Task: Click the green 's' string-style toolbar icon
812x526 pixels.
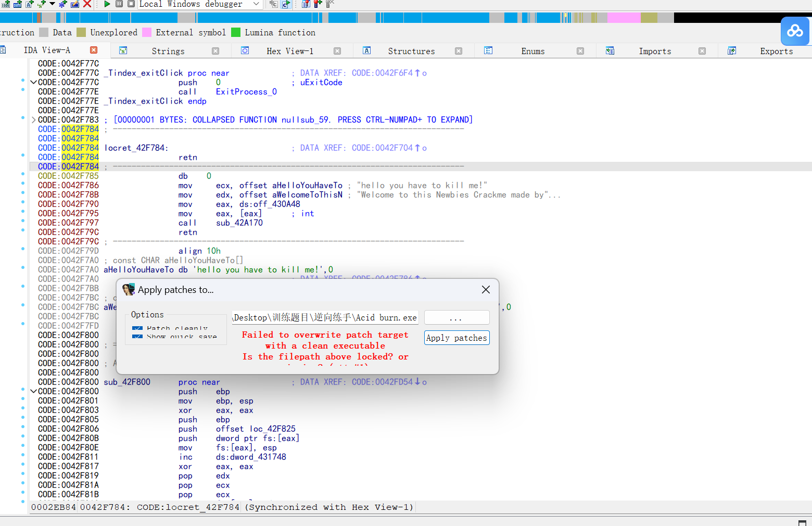Action: pyautogui.click(x=42, y=4)
